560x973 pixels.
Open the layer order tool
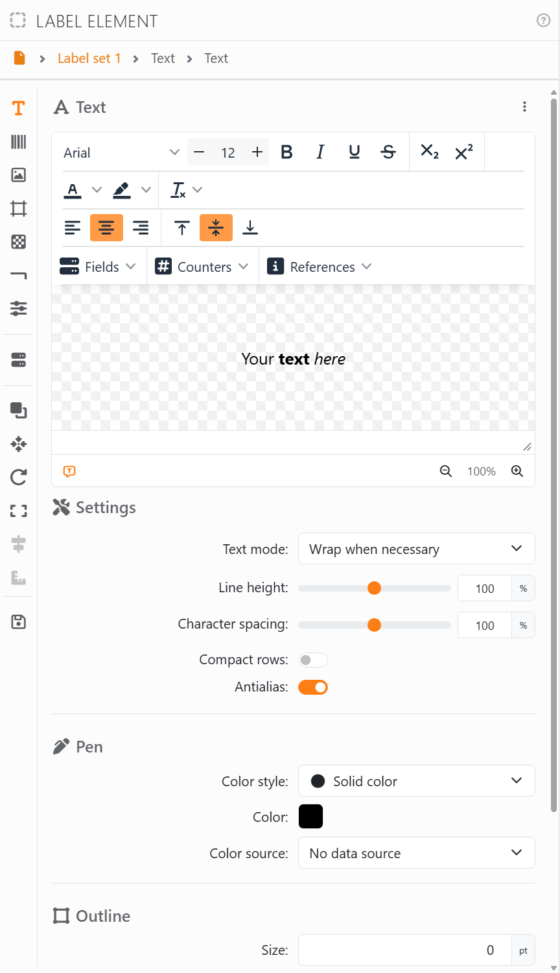(18, 410)
